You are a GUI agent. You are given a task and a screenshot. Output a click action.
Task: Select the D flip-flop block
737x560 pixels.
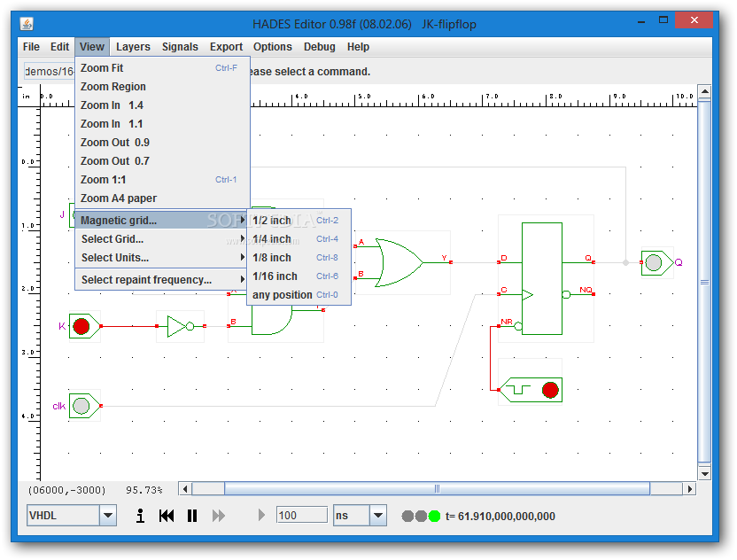[542, 279]
